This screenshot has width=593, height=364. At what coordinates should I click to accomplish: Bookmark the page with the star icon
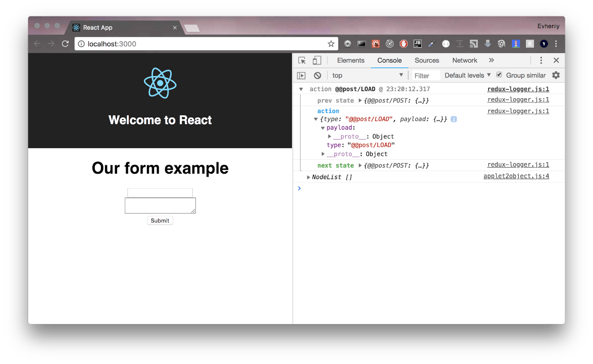[331, 43]
